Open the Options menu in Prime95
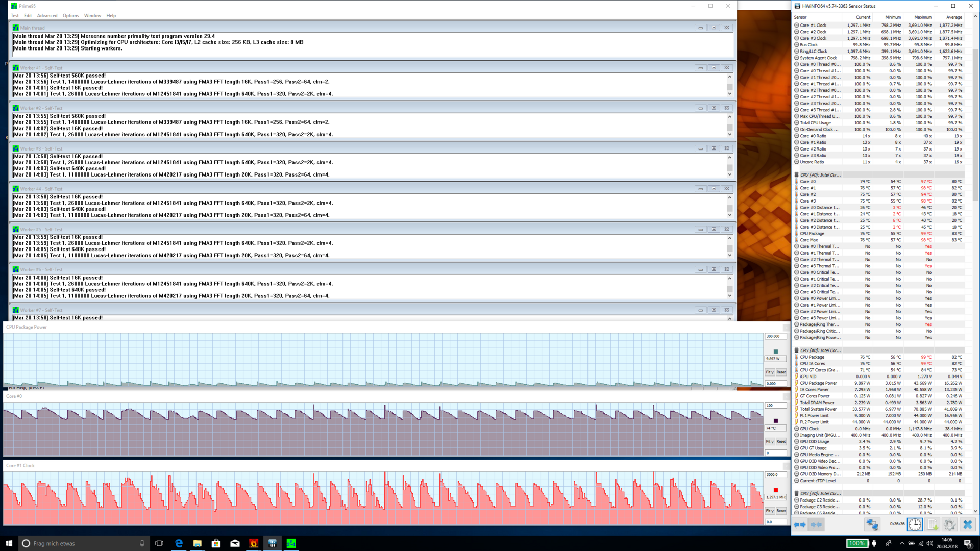This screenshot has width=980, height=551. pos(70,16)
